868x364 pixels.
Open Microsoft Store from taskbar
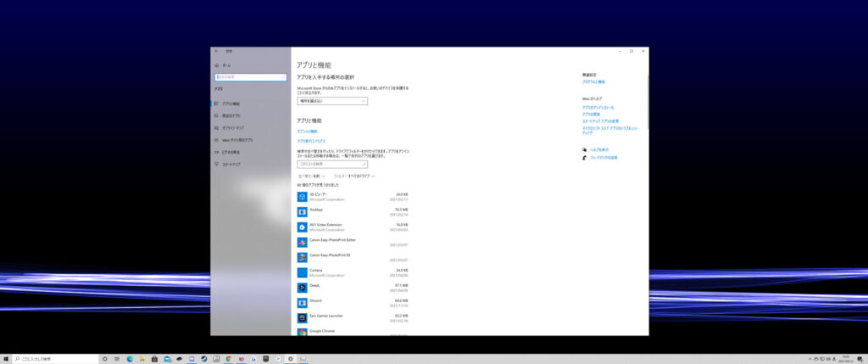click(x=154, y=359)
